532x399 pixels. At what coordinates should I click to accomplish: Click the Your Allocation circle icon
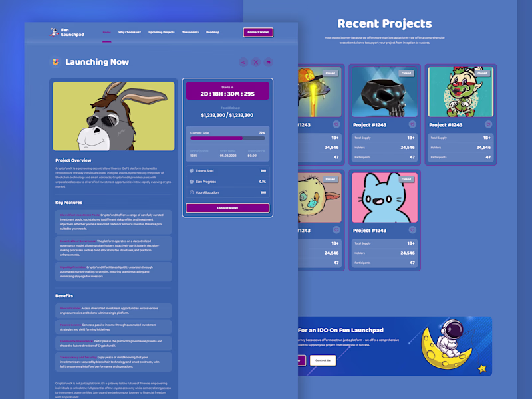pyautogui.click(x=192, y=192)
